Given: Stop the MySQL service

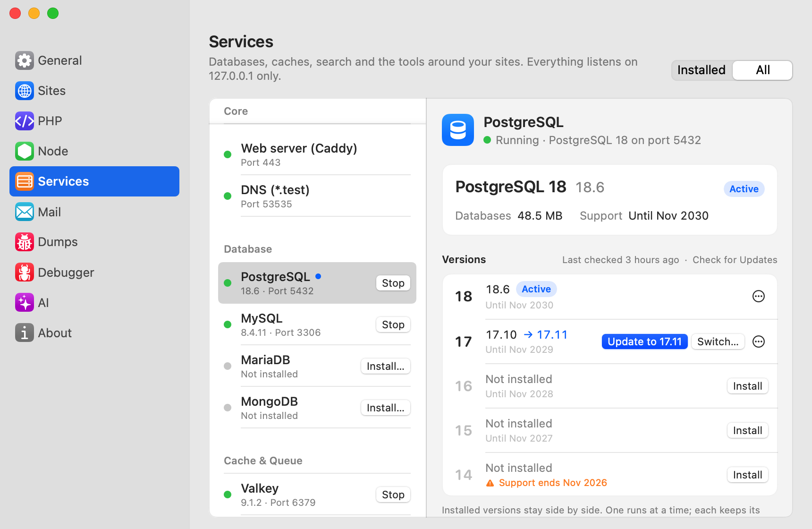Looking at the screenshot, I should point(393,324).
